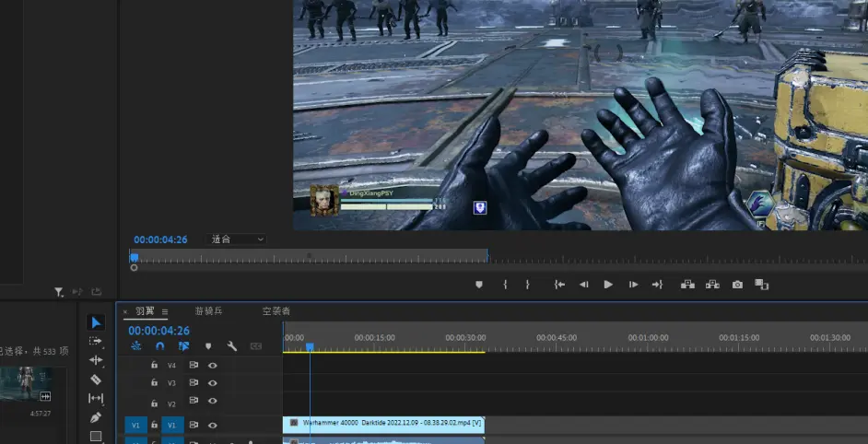Click ruler at 00:01:00:00
The height and width of the screenshot is (444, 868).
point(648,338)
